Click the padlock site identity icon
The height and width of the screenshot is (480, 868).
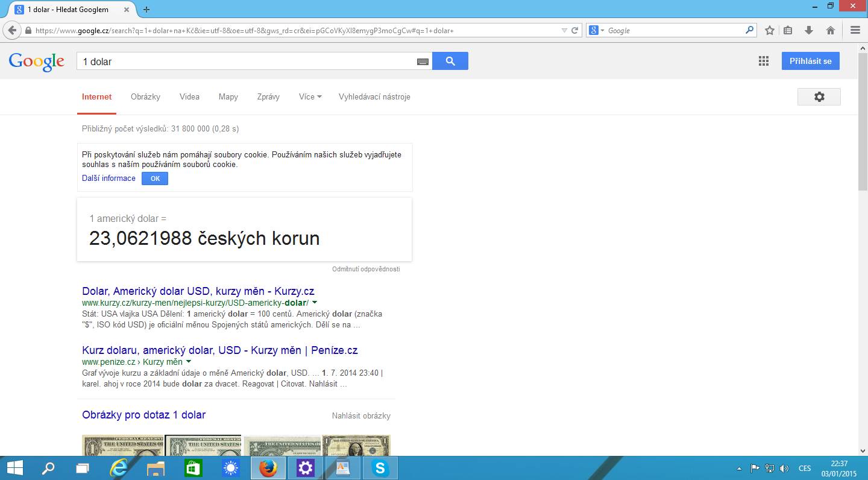click(x=28, y=30)
